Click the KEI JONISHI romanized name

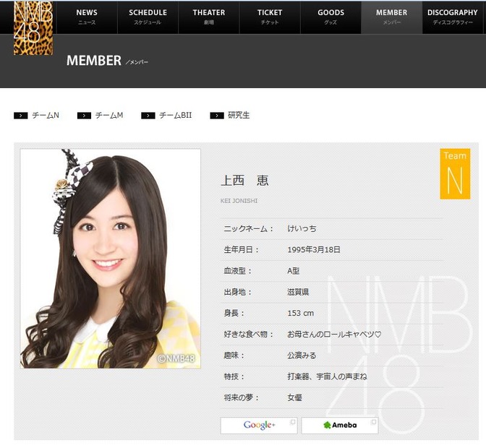pos(239,201)
